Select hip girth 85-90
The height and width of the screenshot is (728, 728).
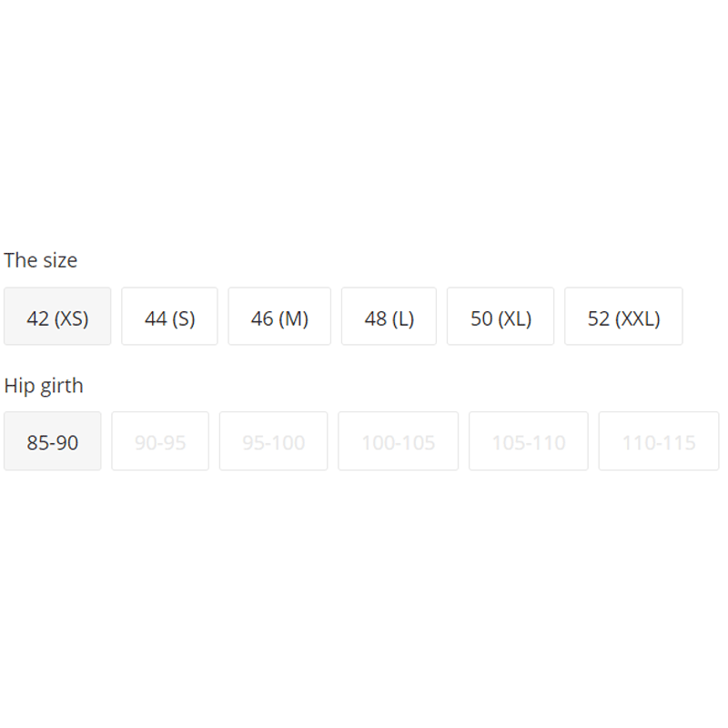pyautogui.click(x=53, y=441)
